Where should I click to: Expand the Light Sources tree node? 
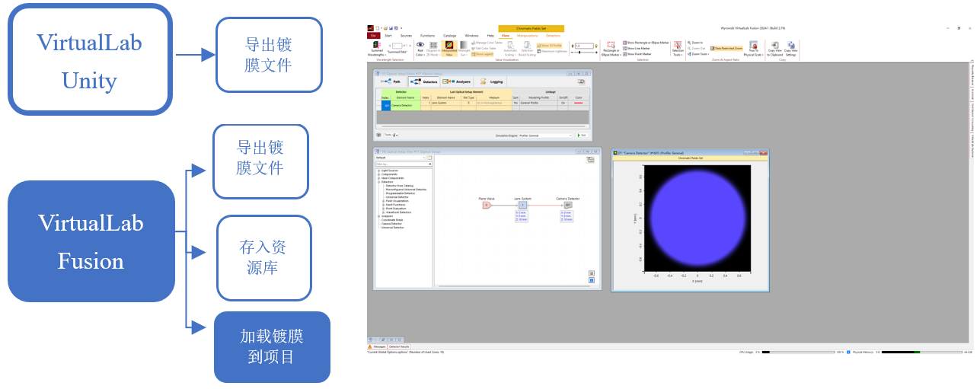378,171
